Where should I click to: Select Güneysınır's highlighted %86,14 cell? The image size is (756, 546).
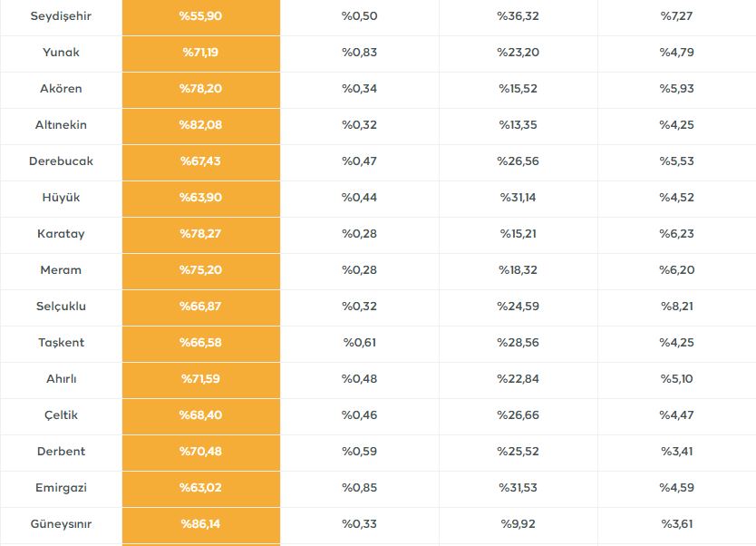[x=200, y=524]
